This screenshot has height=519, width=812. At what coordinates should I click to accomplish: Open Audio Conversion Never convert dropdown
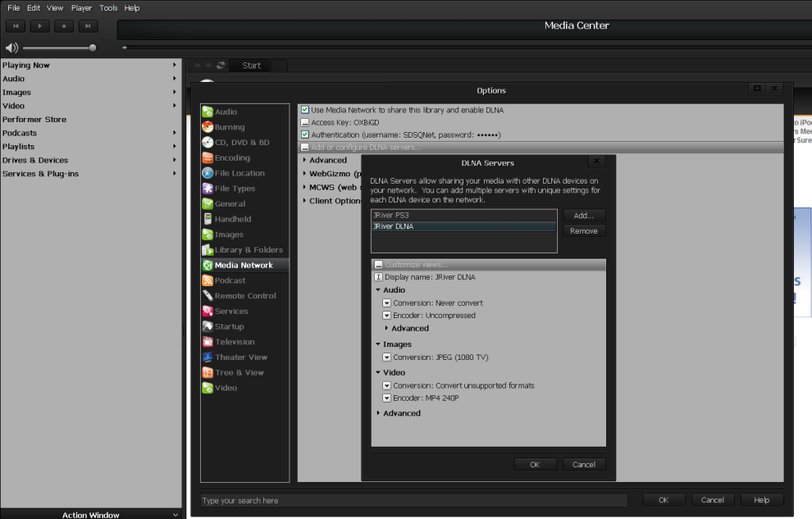coord(386,303)
